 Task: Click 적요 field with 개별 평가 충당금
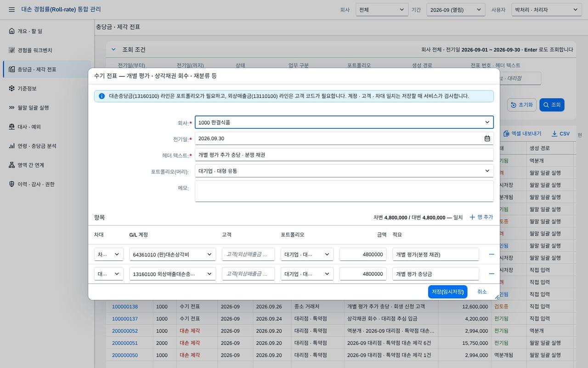click(435, 274)
